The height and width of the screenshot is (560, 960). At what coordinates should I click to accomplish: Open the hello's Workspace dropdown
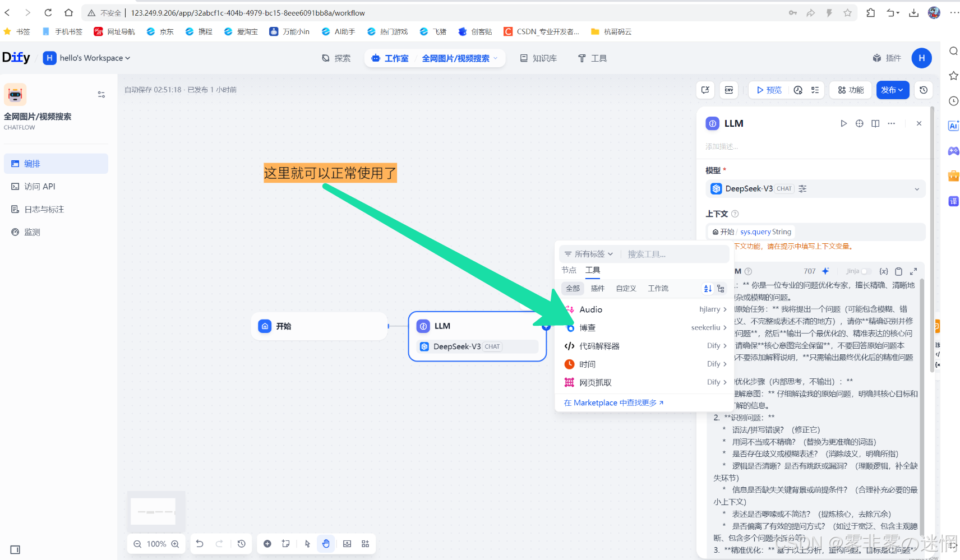(87, 58)
